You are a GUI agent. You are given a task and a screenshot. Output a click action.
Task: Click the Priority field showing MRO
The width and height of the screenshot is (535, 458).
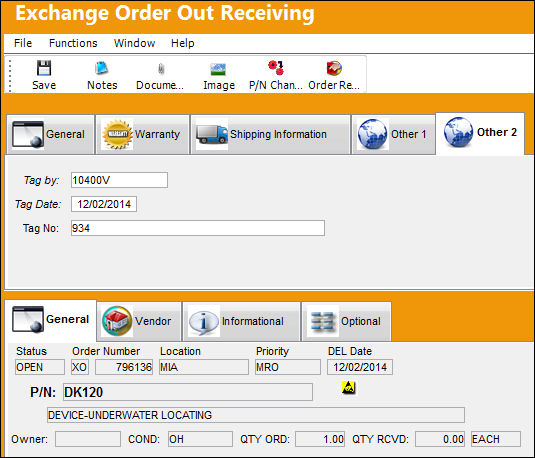click(288, 367)
